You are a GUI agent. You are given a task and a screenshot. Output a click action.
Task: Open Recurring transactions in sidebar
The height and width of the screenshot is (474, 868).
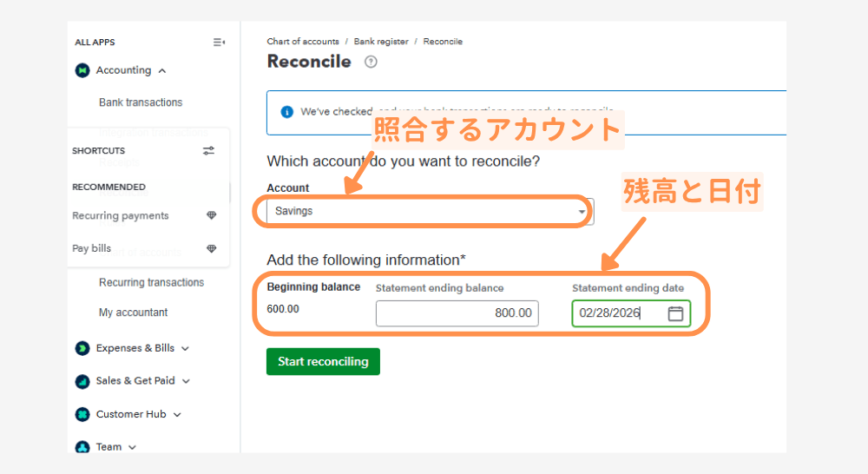tap(151, 282)
